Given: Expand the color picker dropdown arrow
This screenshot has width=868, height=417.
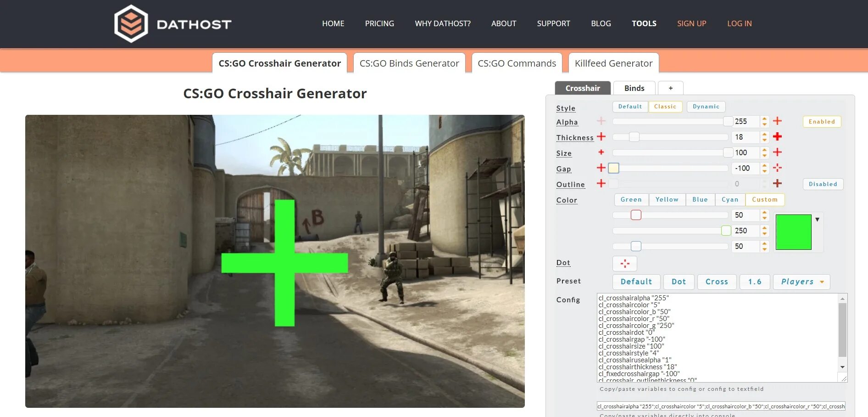Looking at the screenshot, I should pyautogui.click(x=818, y=220).
